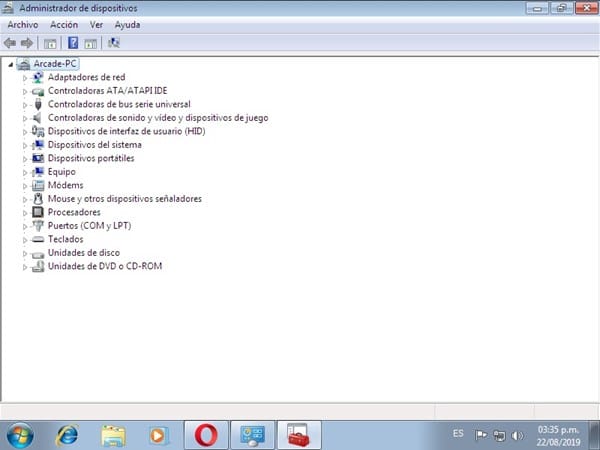Image resolution: width=600 pixels, height=450 pixels.
Task: Expand the Adaptadores de red node
Action: pos(25,78)
